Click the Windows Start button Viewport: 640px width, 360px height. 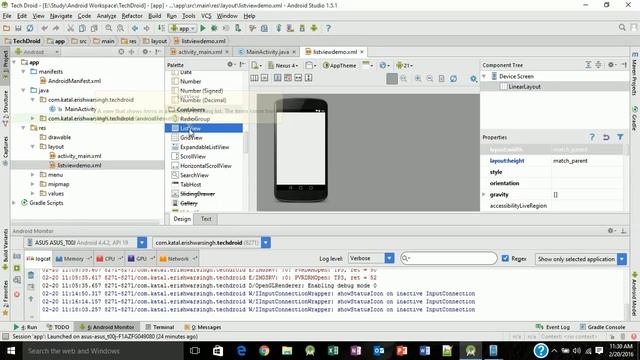point(11,351)
